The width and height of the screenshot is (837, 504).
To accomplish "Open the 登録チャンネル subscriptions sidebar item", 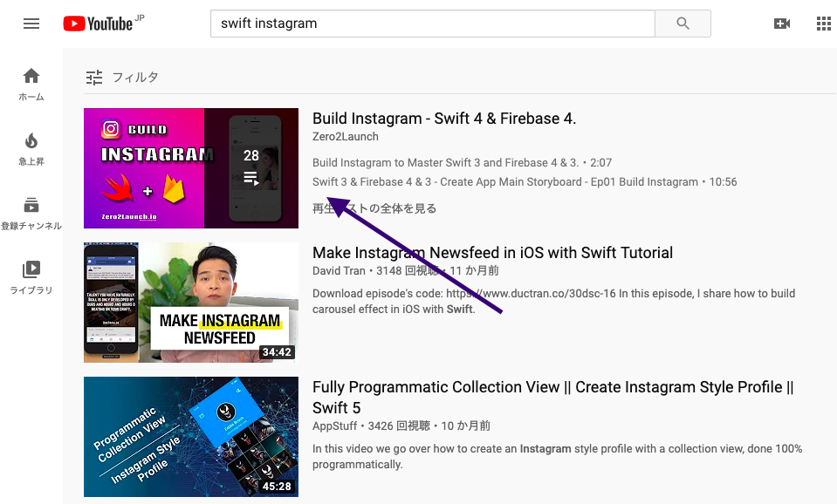I will pos(31,214).
